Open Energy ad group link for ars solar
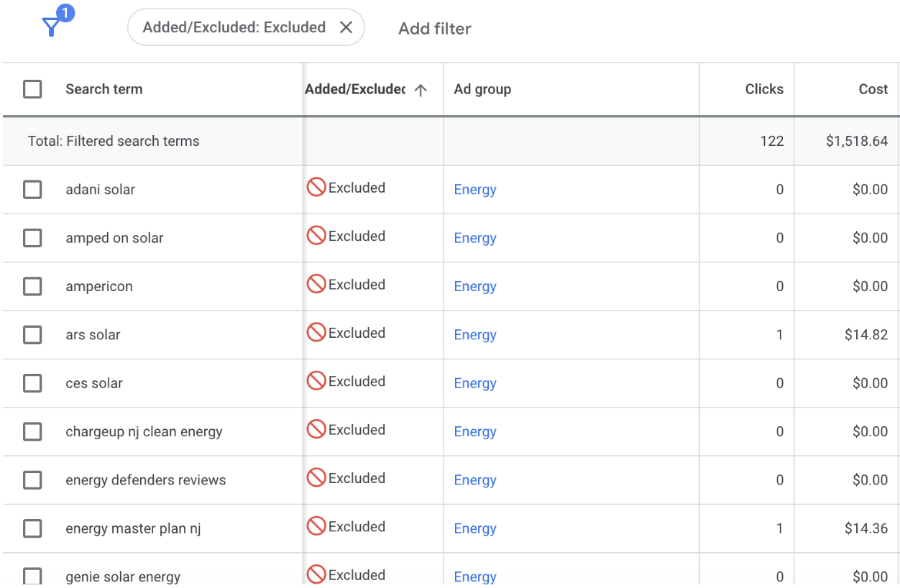The image size is (900, 588). tap(475, 335)
